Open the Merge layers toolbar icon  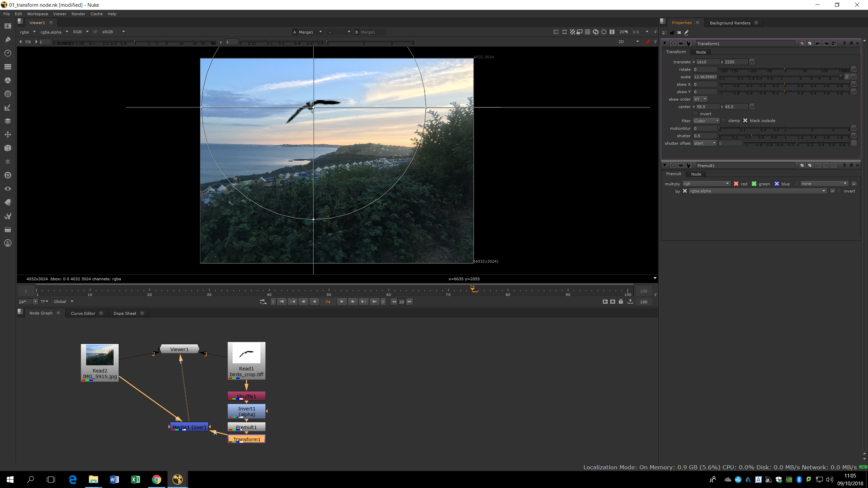[8, 121]
